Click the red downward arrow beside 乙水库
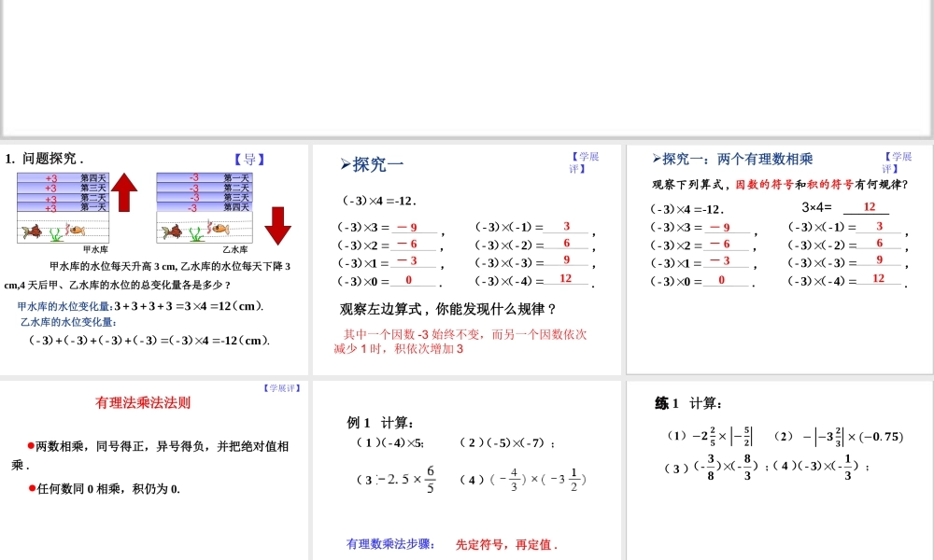Viewport: 934px width, 560px height. (x=277, y=225)
